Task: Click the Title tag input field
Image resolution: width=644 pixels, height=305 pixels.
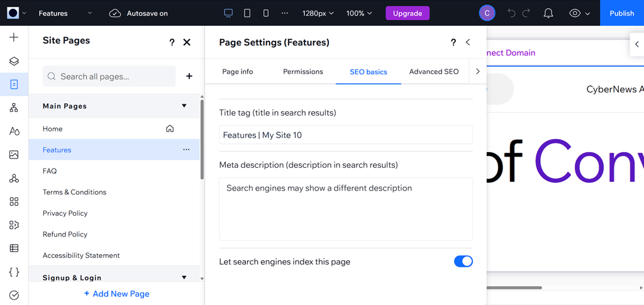Action: tap(346, 135)
